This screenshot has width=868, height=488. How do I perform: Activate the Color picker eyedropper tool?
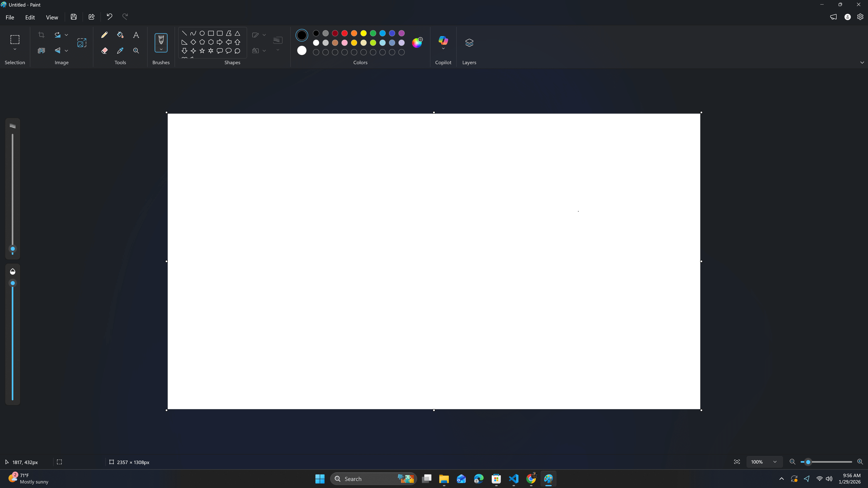coord(120,50)
